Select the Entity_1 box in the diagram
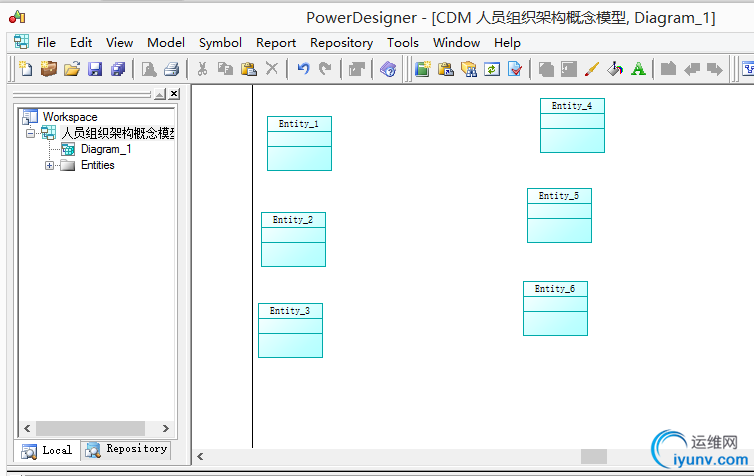Screen dimensions: 754x476 tap(299, 143)
